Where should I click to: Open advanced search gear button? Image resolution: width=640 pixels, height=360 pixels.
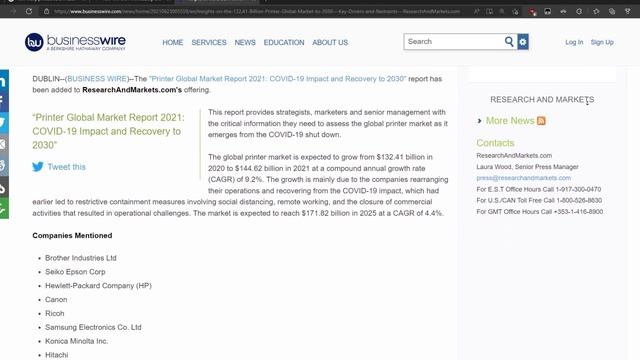click(x=523, y=42)
